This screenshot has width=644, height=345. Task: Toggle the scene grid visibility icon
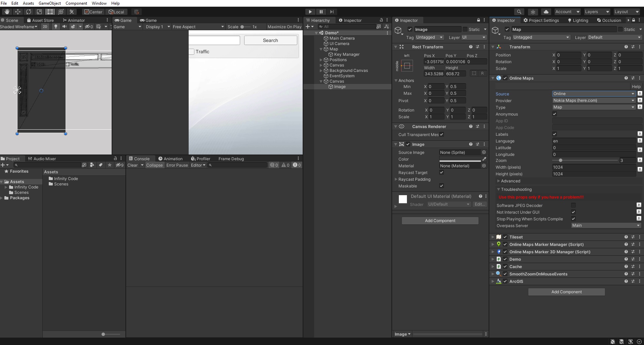click(99, 27)
